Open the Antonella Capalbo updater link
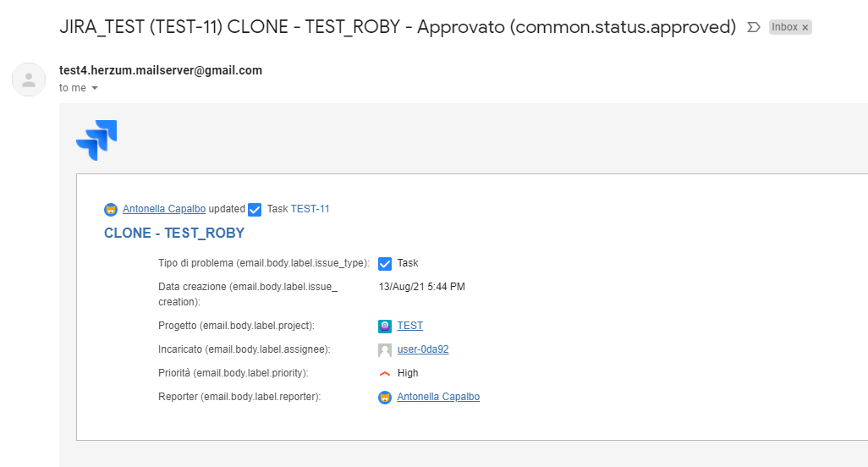The width and height of the screenshot is (868, 467). [x=165, y=209]
